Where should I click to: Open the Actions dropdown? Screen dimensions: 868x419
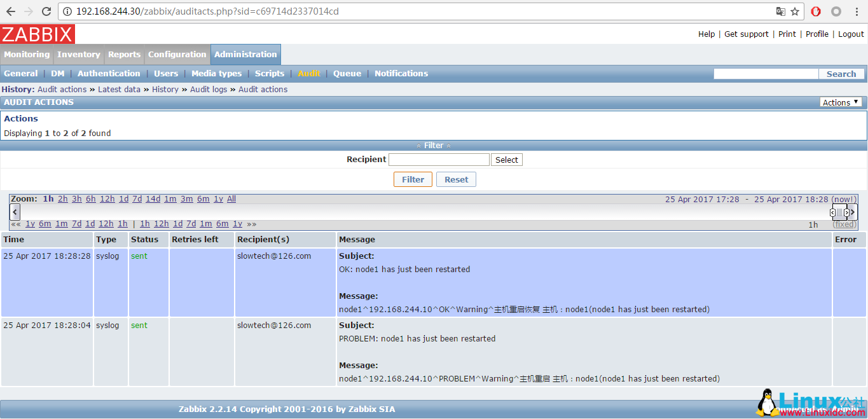(840, 102)
